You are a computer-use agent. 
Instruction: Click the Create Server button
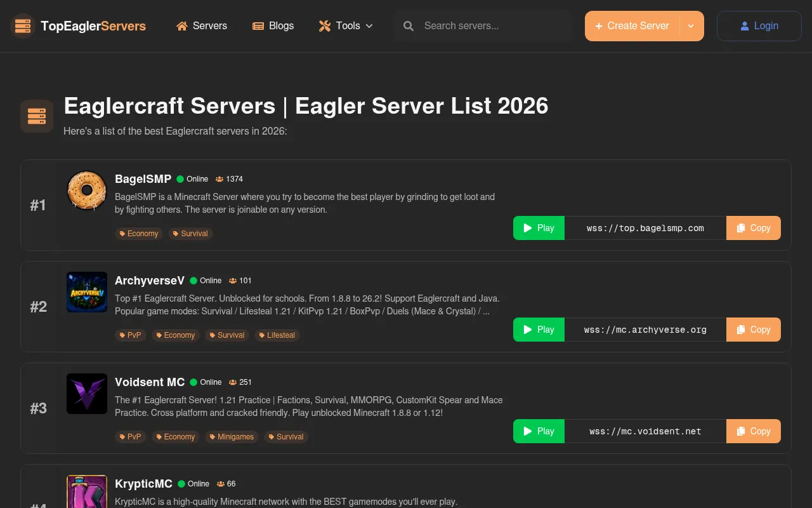[x=632, y=26]
